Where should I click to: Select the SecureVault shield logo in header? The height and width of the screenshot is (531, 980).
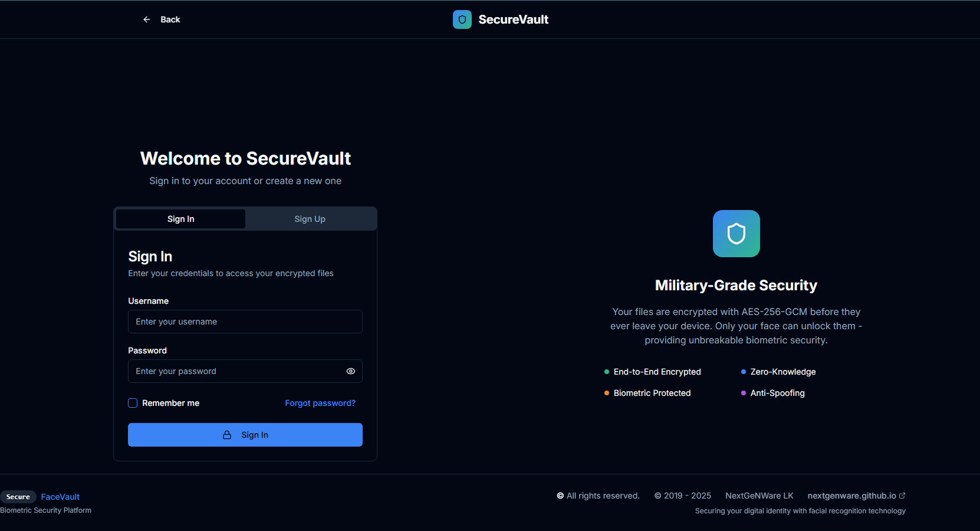pos(462,19)
